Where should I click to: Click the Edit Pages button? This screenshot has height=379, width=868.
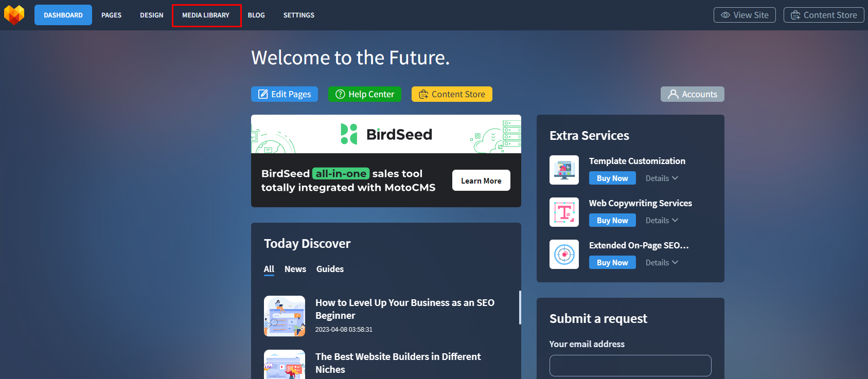click(x=285, y=94)
